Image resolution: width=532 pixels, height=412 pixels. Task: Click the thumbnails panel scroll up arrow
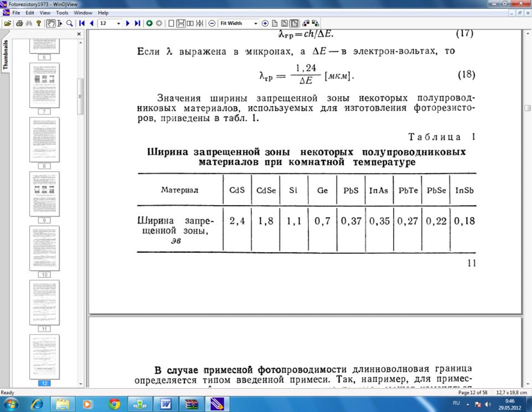[80, 43]
